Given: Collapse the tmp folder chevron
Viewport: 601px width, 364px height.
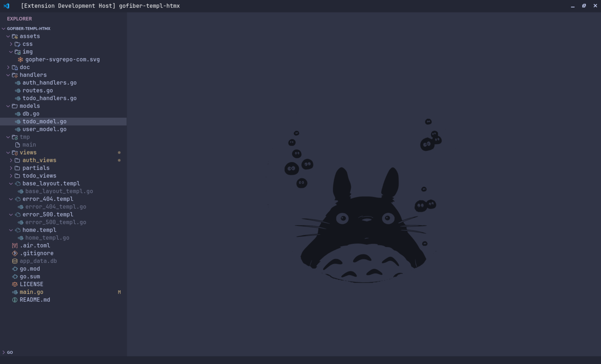Looking at the screenshot, I should point(8,137).
